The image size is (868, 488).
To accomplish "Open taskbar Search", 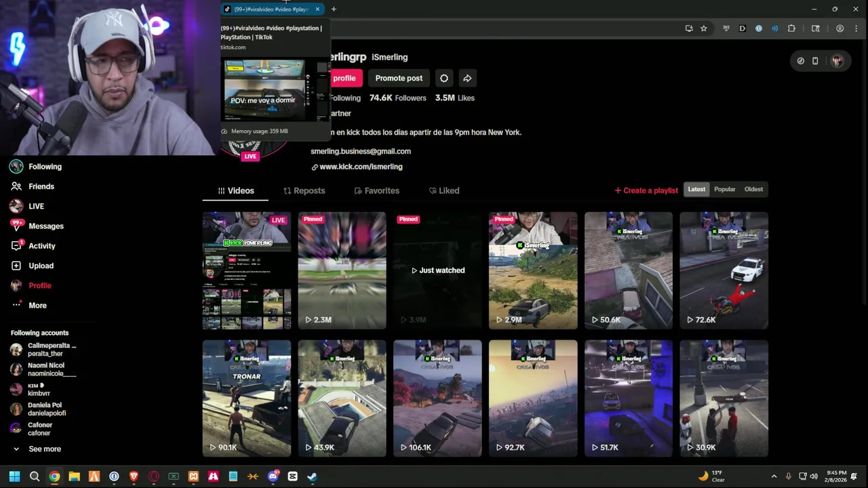I will (35, 476).
